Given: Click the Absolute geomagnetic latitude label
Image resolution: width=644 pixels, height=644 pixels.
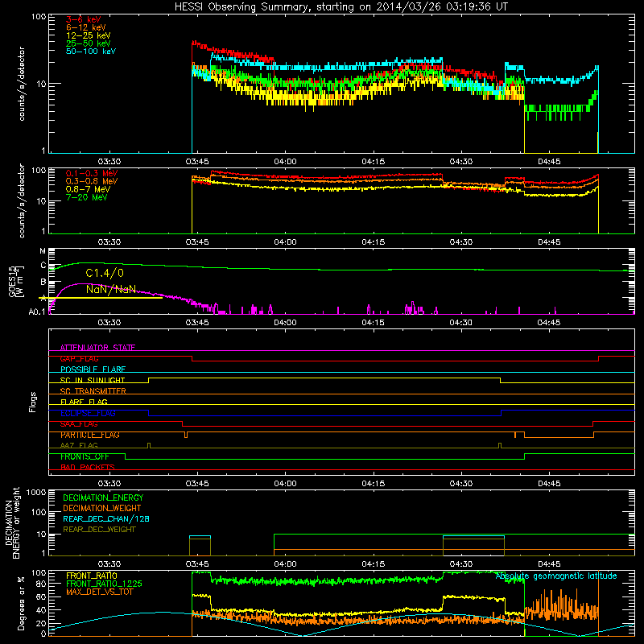Looking at the screenshot, I should 556,576.
